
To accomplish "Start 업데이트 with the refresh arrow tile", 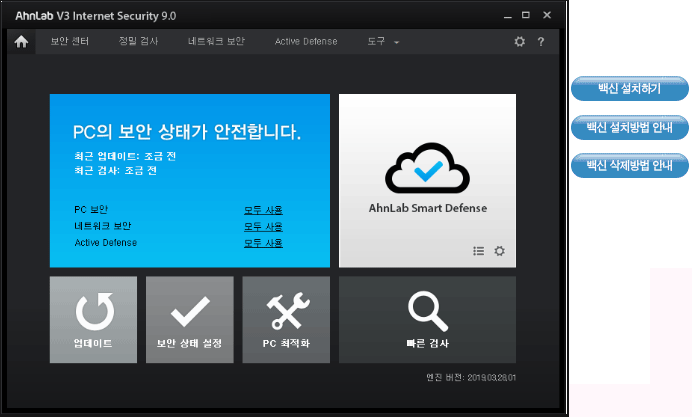I will (93, 320).
